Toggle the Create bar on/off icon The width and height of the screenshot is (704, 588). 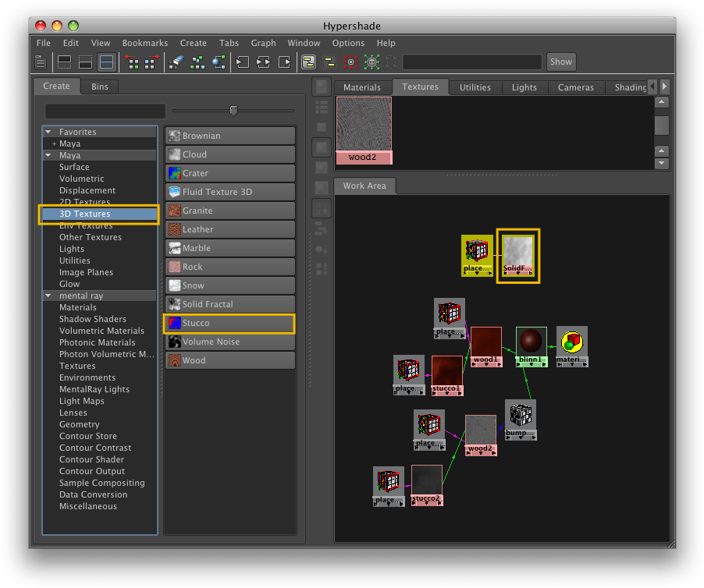pos(41,62)
